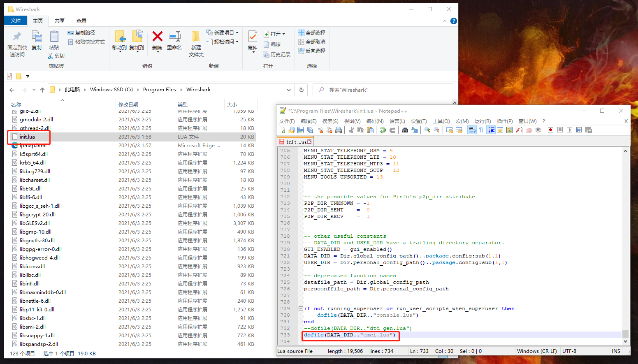Screen dimensions: 638x364
Task: Start macro recording in Notepad++
Action: (x=551, y=130)
